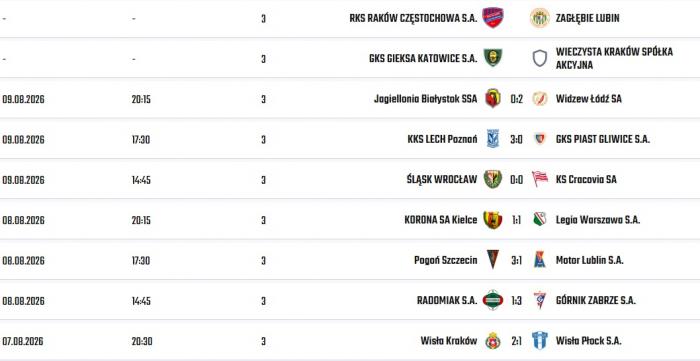Open the 1:3 Radomiak vs Górnik result
Viewport: 700px width, 361px height.
click(516, 301)
